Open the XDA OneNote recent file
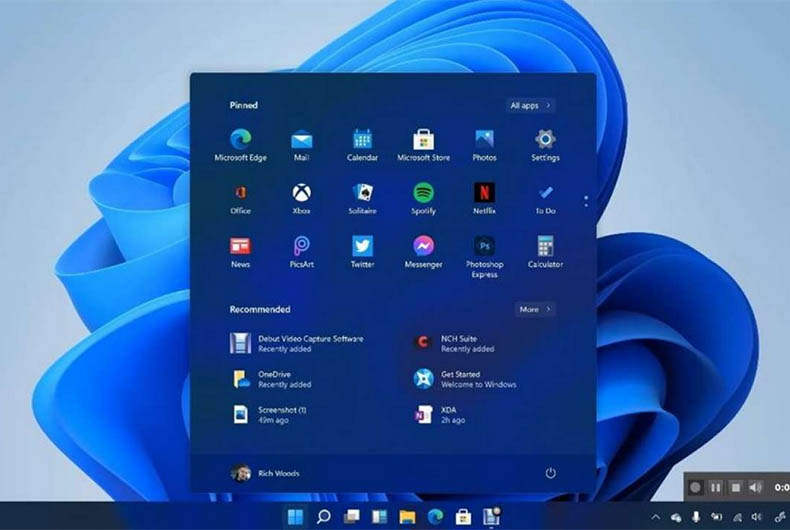The width and height of the screenshot is (790, 530). 439,415
